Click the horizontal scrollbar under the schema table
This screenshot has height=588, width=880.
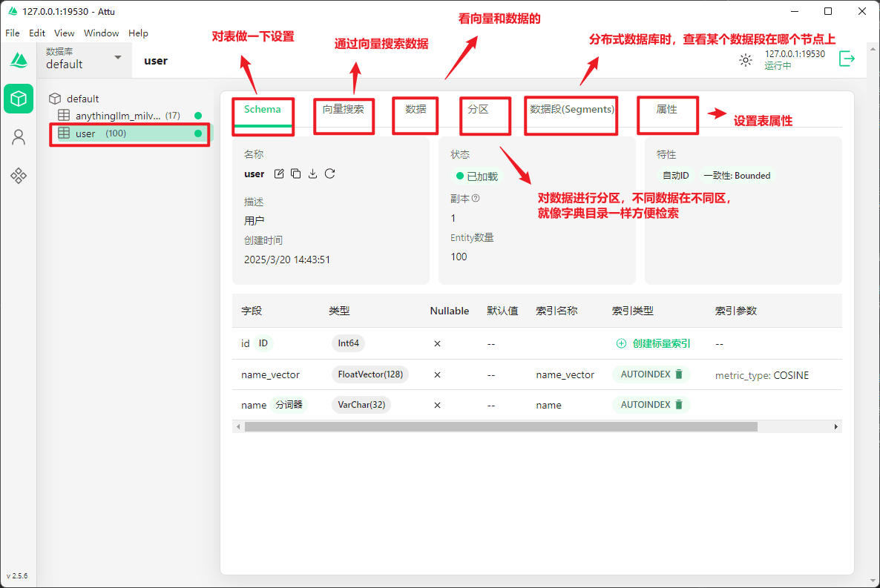tap(500, 427)
